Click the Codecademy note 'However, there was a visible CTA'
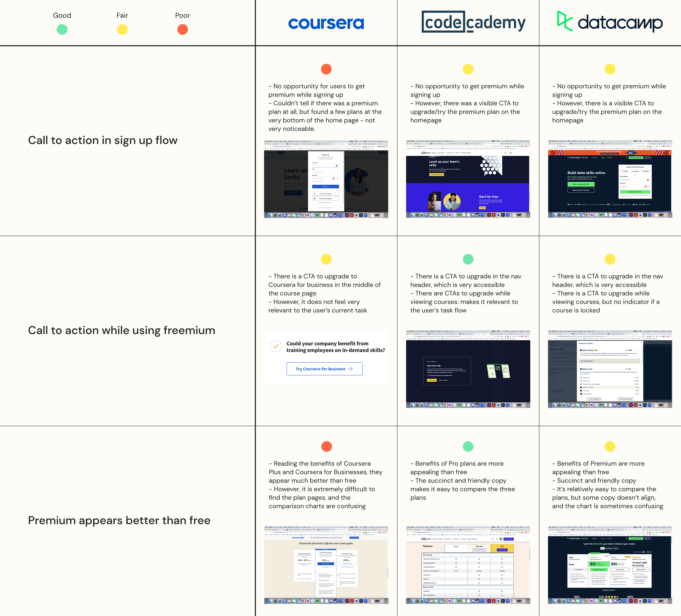The height and width of the screenshot is (616, 681). click(x=465, y=112)
